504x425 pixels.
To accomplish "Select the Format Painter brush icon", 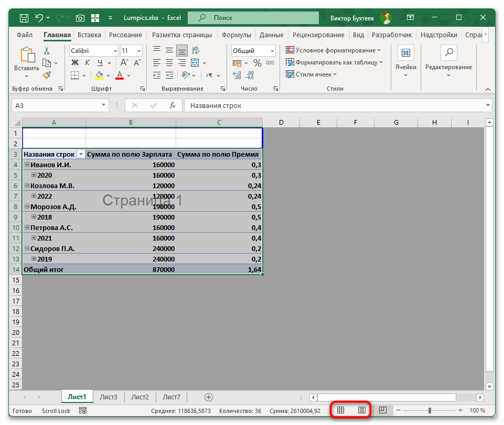I will pyautogui.click(x=47, y=75).
